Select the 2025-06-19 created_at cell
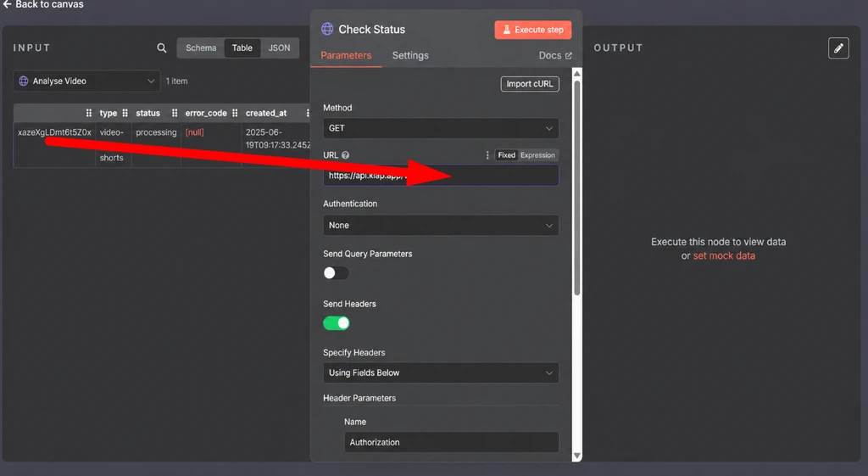 click(277, 138)
